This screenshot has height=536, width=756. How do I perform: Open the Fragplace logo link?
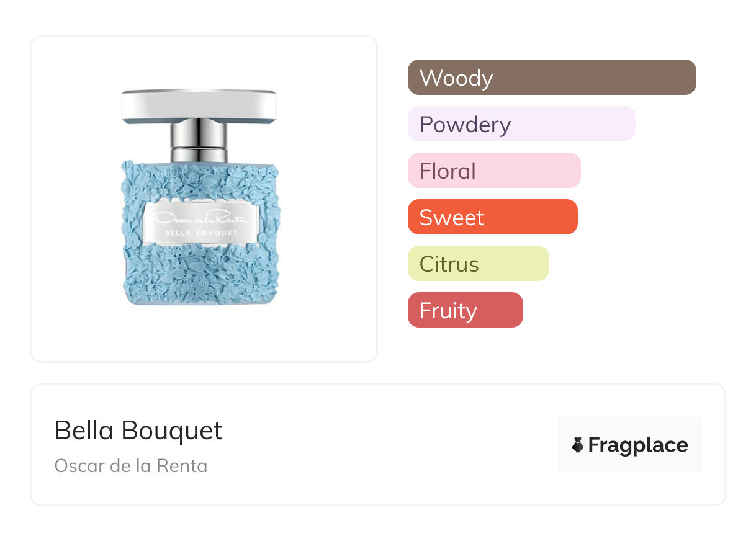pos(630,445)
